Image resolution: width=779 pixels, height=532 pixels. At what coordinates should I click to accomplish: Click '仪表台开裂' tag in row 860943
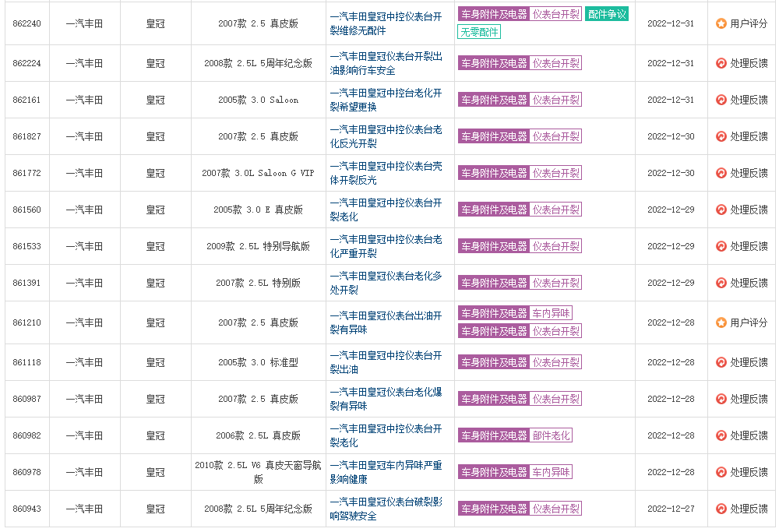556,509
